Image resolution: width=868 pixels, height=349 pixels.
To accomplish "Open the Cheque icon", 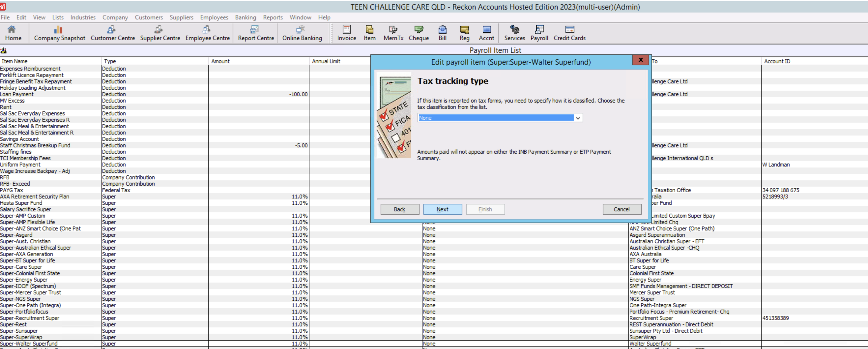I will click(419, 33).
